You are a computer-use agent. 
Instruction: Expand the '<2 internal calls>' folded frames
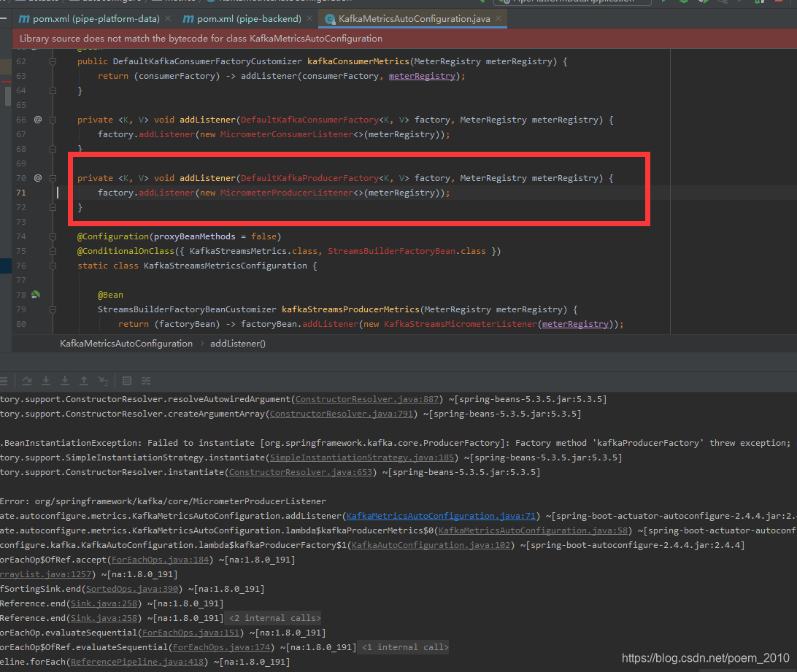click(275, 618)
